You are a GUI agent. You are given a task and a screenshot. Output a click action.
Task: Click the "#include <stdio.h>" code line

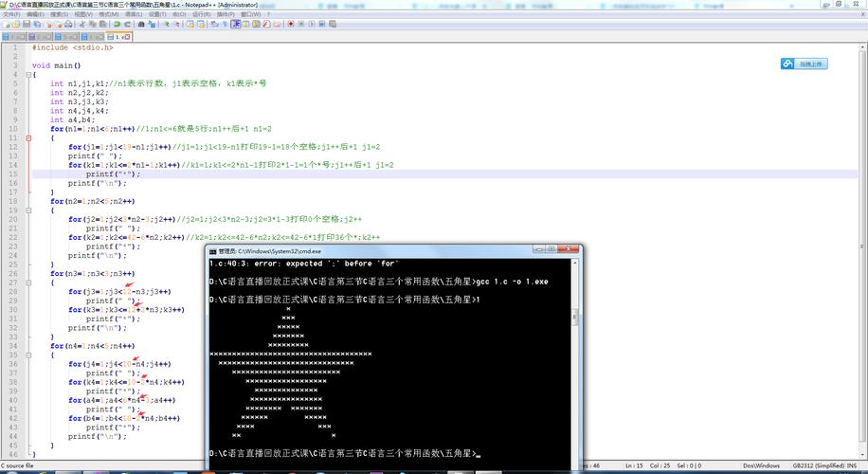coord(73,47)
